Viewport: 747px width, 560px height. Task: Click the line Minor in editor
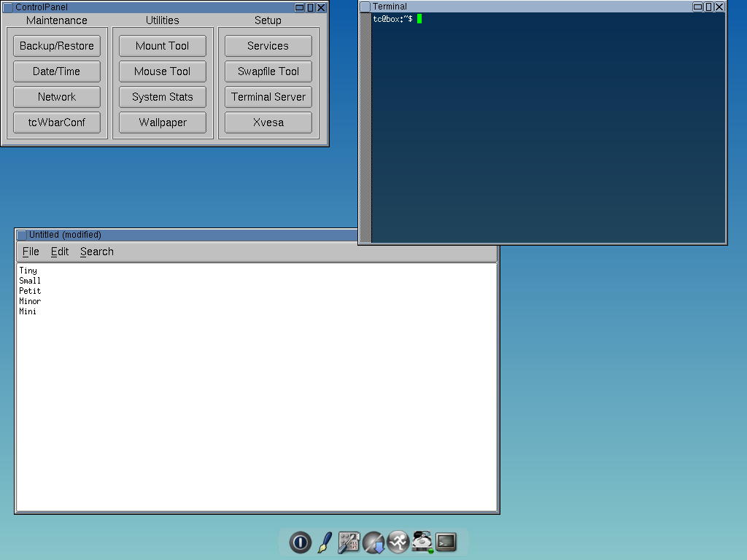click(x=30, y=301)
